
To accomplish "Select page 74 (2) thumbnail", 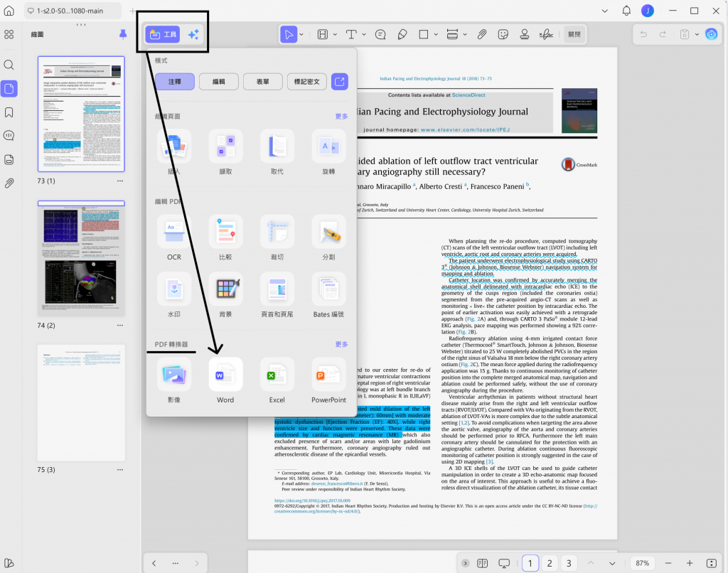I will click(81, 258).
